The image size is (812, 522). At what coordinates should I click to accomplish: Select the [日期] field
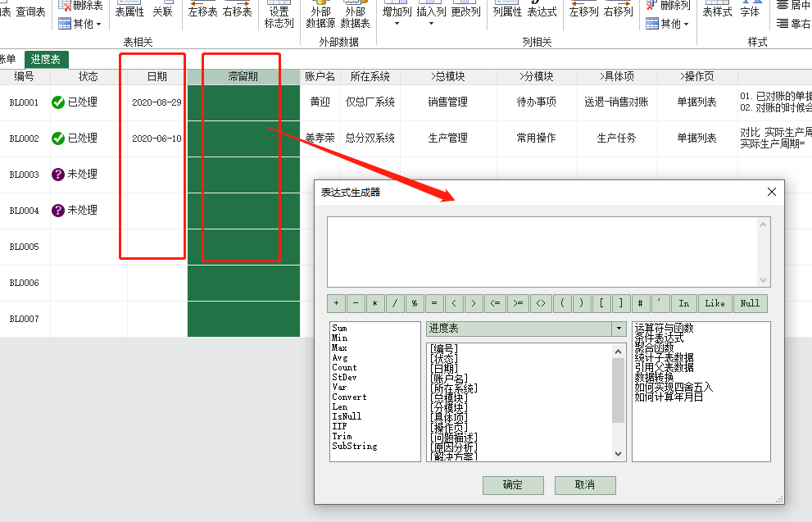(444, 368)
